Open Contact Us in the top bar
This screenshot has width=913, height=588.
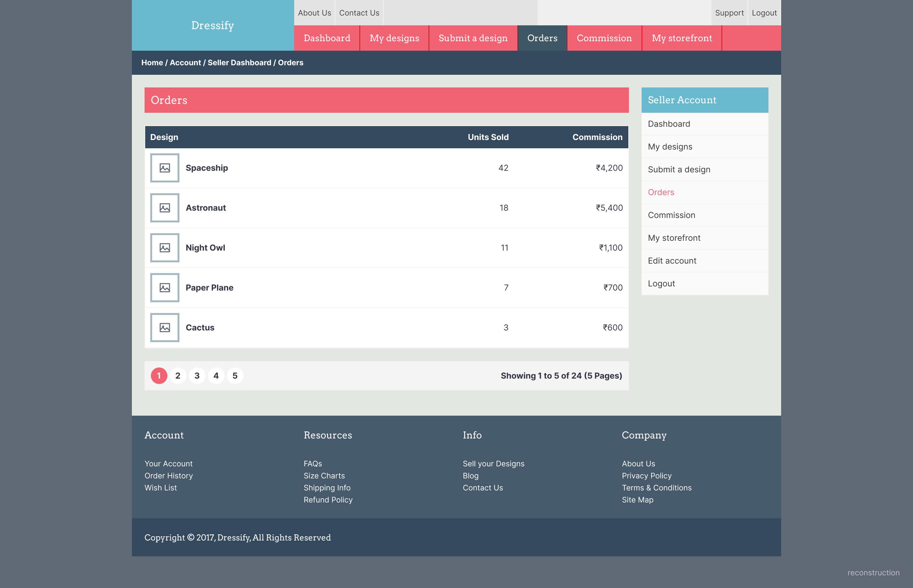(x=359, y=13)
